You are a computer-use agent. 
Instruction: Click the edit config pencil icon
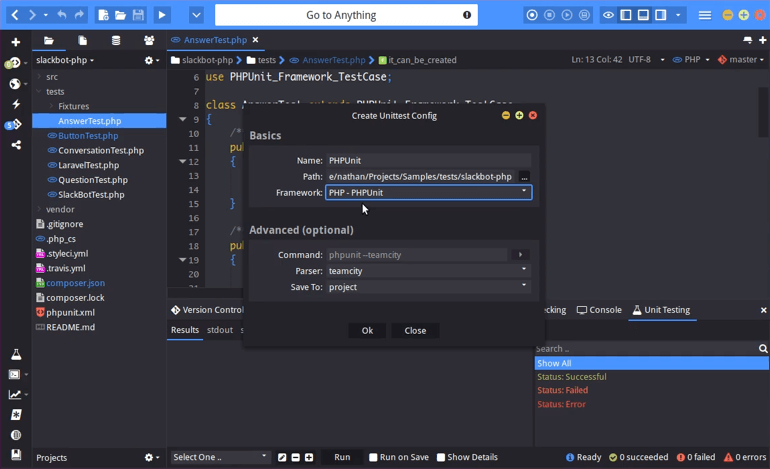pos(282,457)
